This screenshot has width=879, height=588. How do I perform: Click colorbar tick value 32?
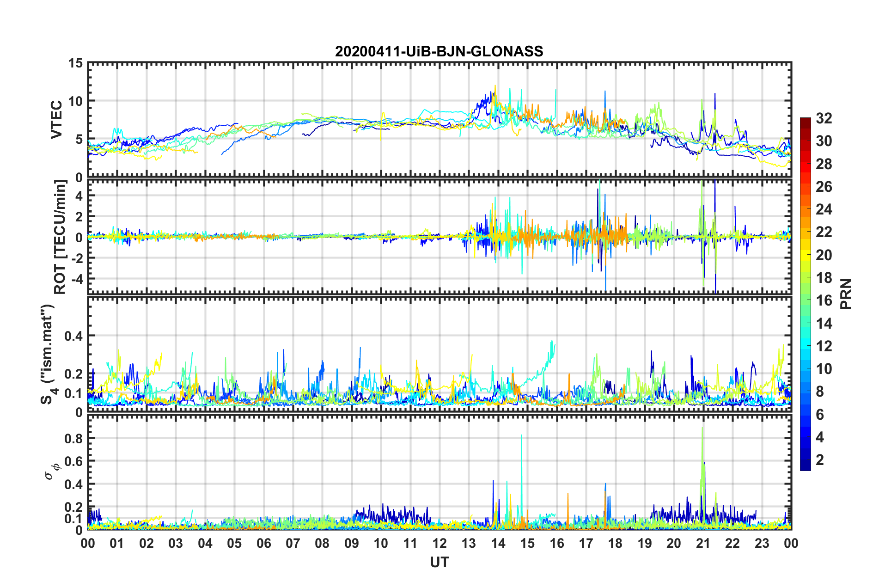824,118
